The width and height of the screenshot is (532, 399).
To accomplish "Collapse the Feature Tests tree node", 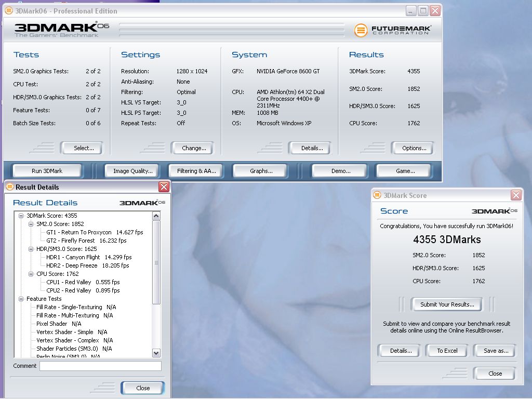I will click(x=21, y=299).
